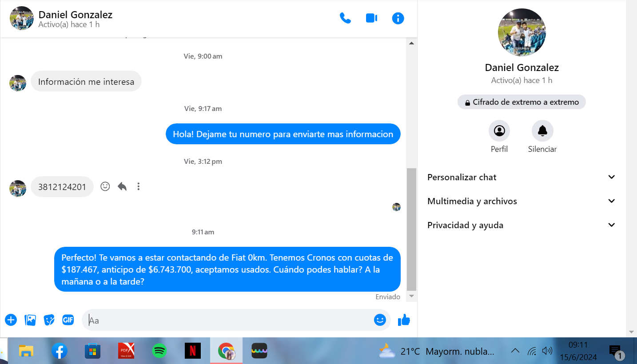Click the 'Vie, 9:17 am' timestamp
637x364 pixels.
click(x=203, y=109)
